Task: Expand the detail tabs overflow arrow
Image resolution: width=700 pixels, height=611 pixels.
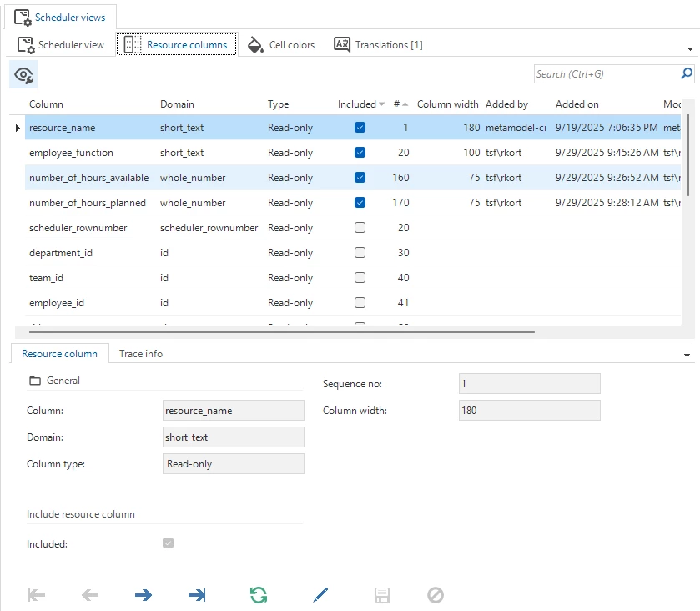Action: coord(687,356)
